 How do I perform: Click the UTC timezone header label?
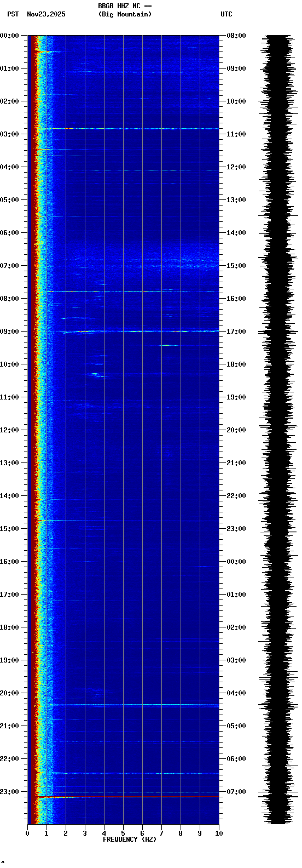point(226,14)
